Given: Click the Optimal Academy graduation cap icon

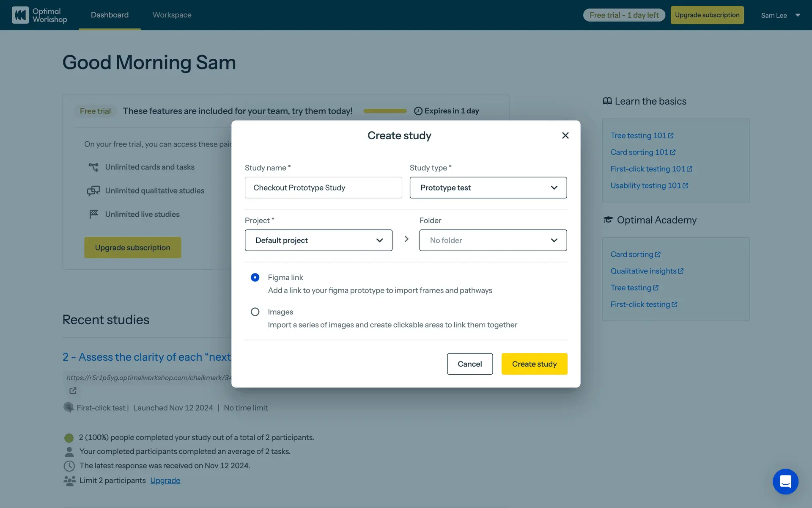Looking at the screenshot, I should (608, 220).
